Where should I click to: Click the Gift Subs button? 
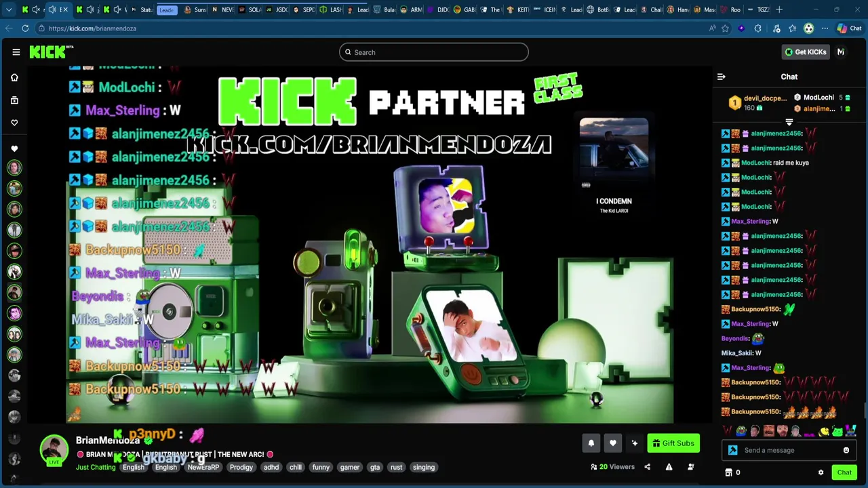click(673, 443)
